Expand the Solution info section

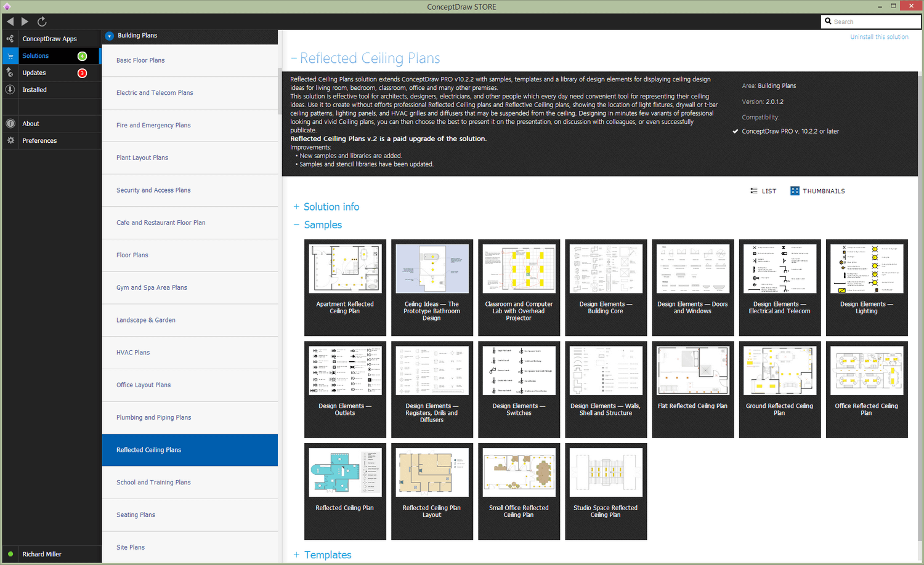[x=296, y=207]
